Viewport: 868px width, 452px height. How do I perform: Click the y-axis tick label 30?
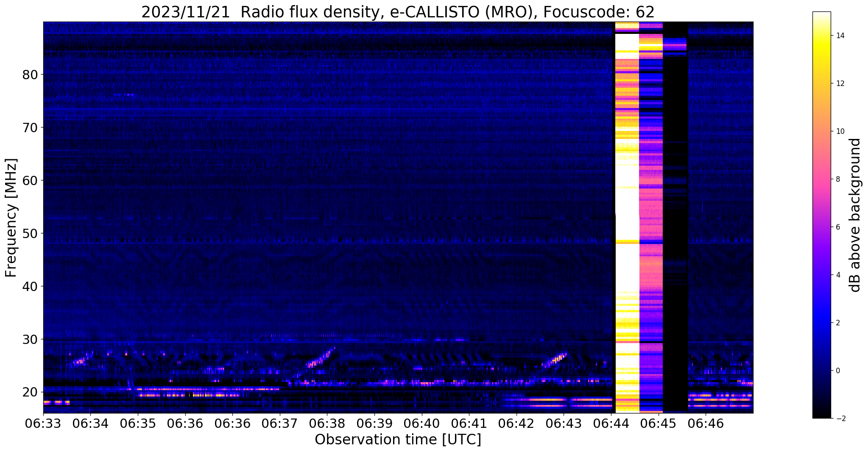(30, 339)
